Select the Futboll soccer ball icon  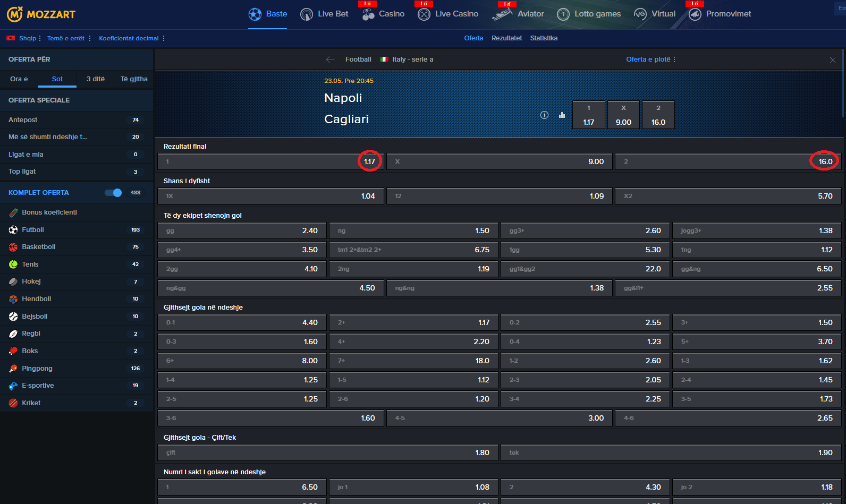(x=13, y=230)
